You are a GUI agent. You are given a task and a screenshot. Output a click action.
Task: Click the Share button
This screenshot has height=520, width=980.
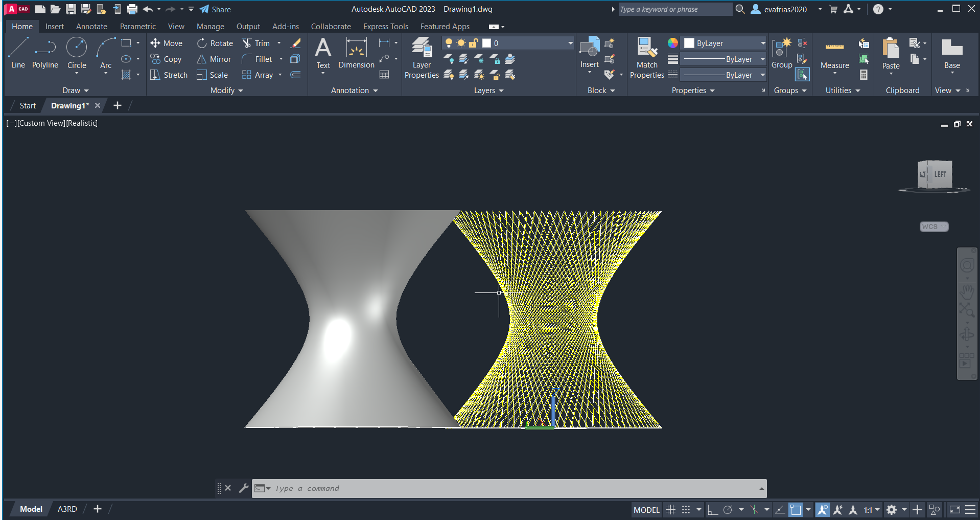[215, 9]
